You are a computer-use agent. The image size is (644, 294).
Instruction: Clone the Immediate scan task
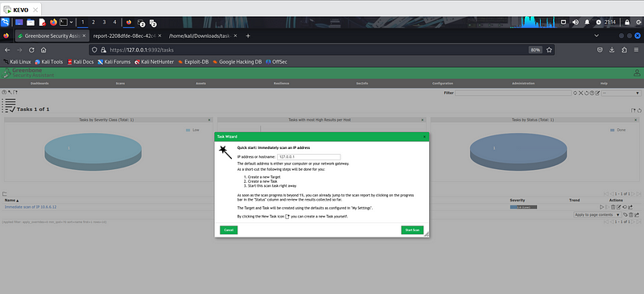pyautogui.click(x=625, y=207)
